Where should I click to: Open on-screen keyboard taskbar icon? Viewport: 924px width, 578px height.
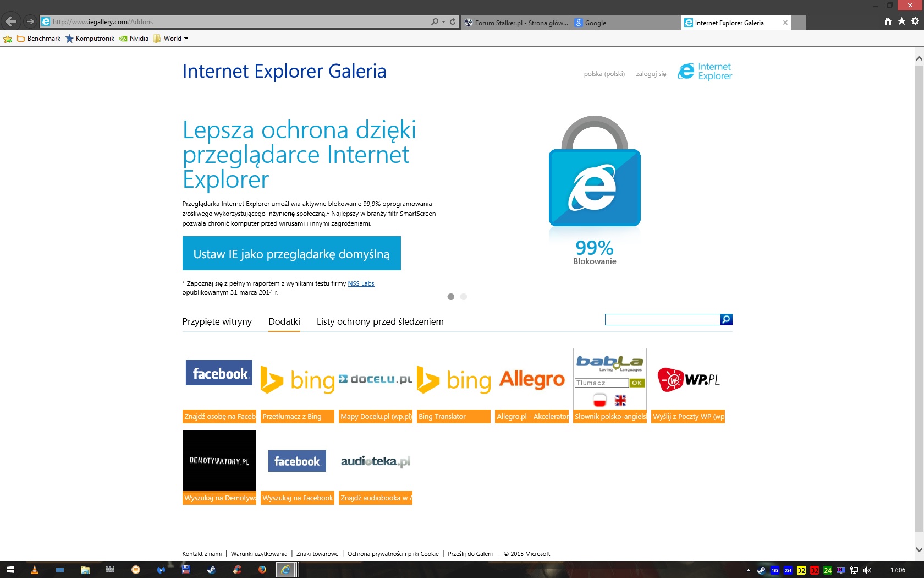60,570
